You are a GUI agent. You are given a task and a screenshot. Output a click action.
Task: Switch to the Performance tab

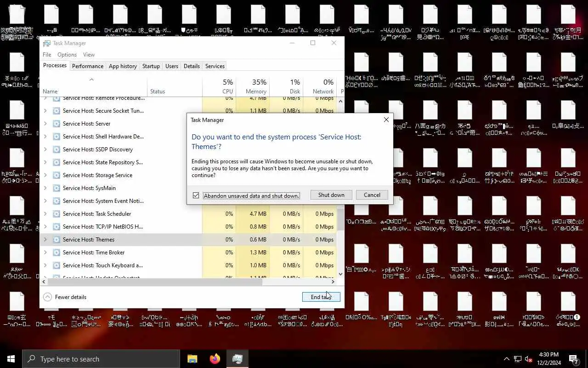click(x=88, y=66)
